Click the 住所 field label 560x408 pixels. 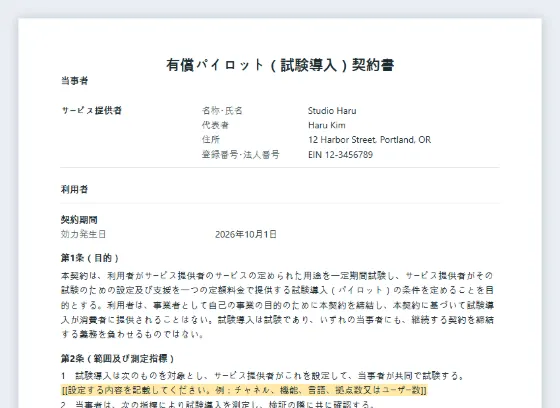211,140
